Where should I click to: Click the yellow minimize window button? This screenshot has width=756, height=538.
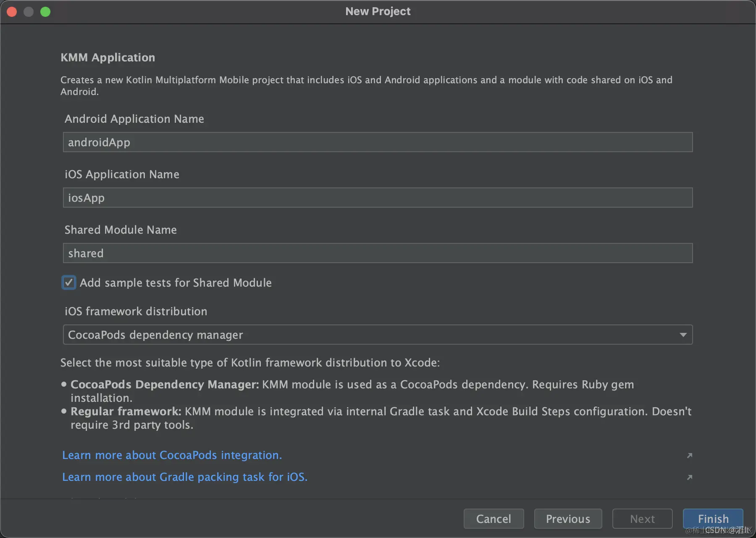coord(29,12)
